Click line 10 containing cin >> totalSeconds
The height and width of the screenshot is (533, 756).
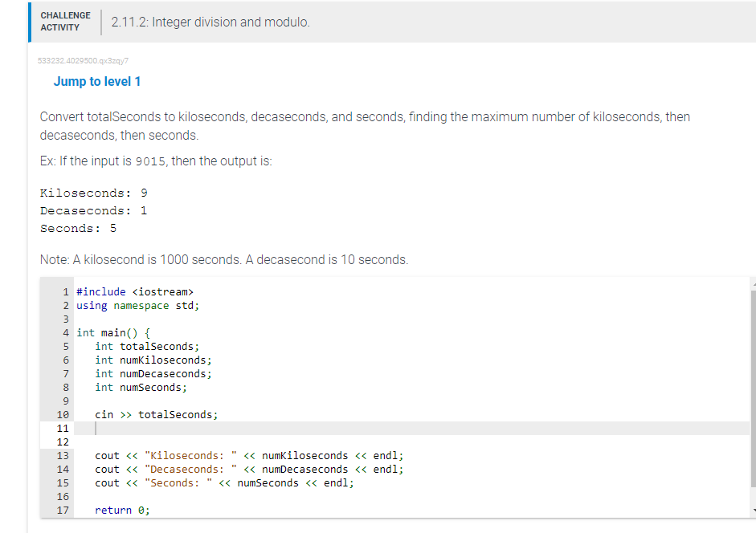(x=145, y=414)
